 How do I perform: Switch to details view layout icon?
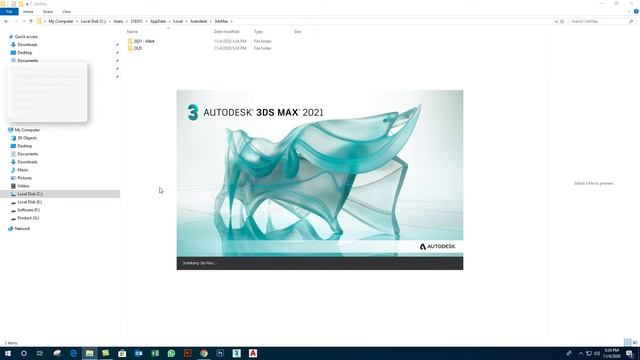(x=628, y=342)
